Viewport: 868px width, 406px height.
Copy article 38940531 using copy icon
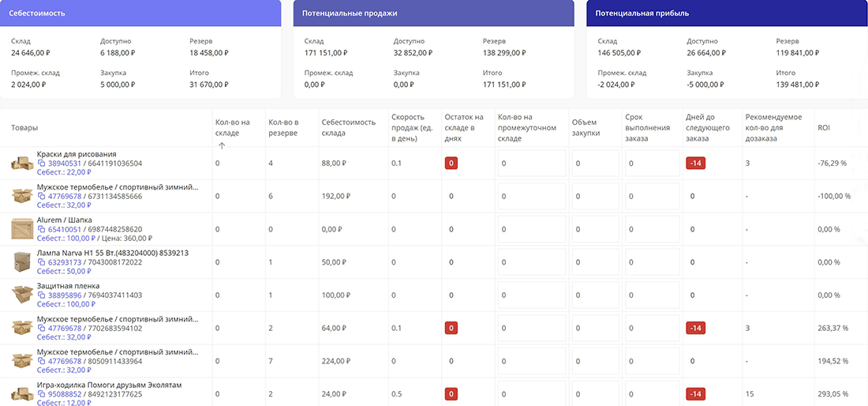[42, 164]
